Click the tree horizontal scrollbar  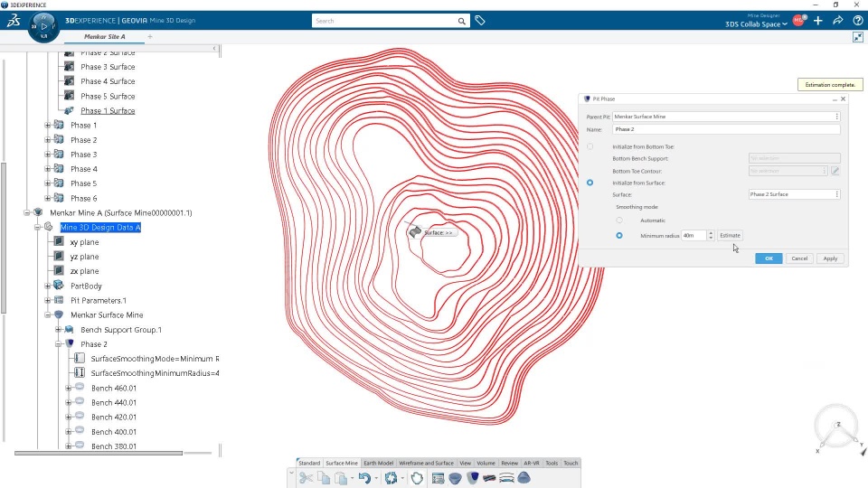point(99,453)
